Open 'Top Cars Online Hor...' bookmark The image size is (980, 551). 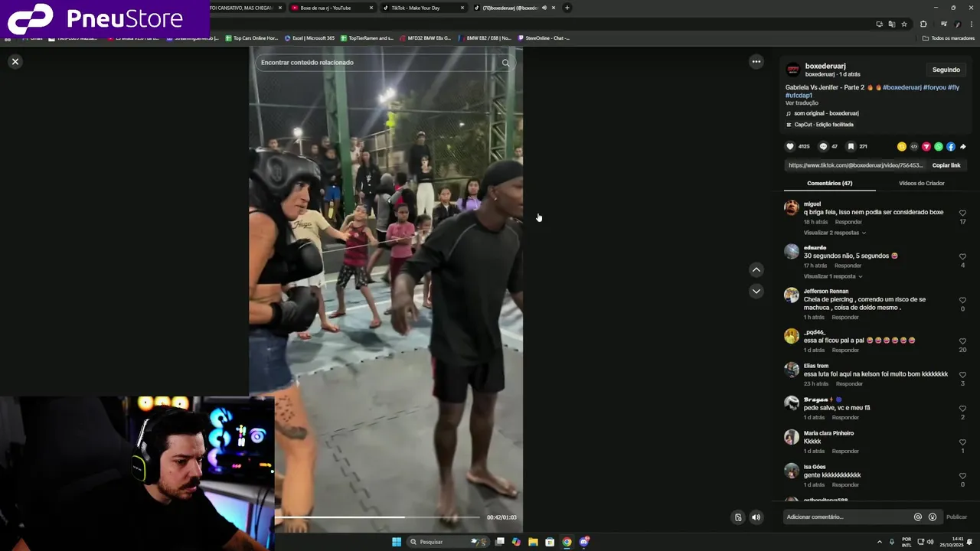tap(251, 37)
